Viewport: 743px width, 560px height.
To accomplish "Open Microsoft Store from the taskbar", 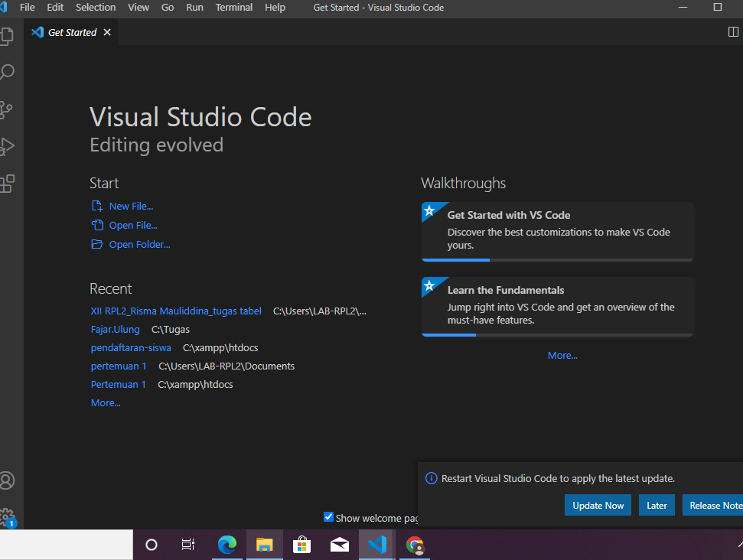I will (x=301, y=545).
